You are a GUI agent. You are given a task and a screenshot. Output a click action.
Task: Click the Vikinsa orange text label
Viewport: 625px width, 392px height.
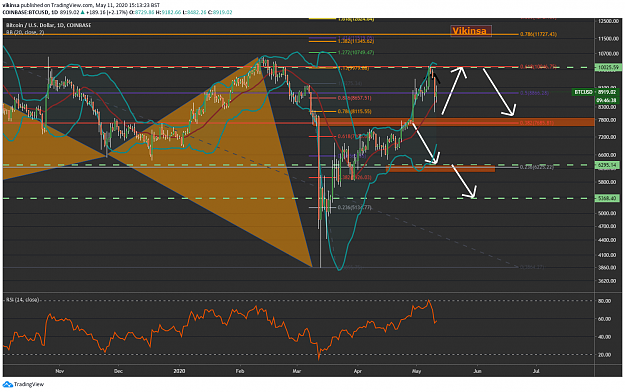tap(470, 31)
